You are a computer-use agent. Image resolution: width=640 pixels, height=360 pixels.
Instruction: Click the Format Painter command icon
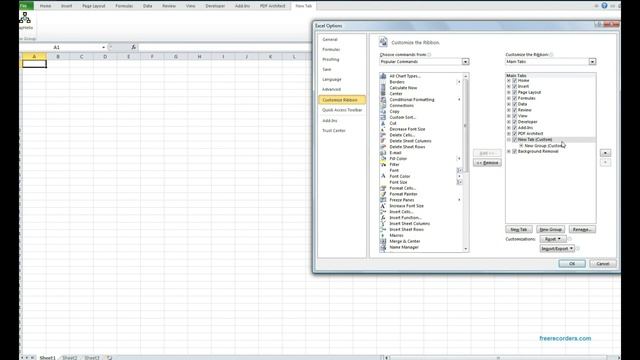pos(383,194)
